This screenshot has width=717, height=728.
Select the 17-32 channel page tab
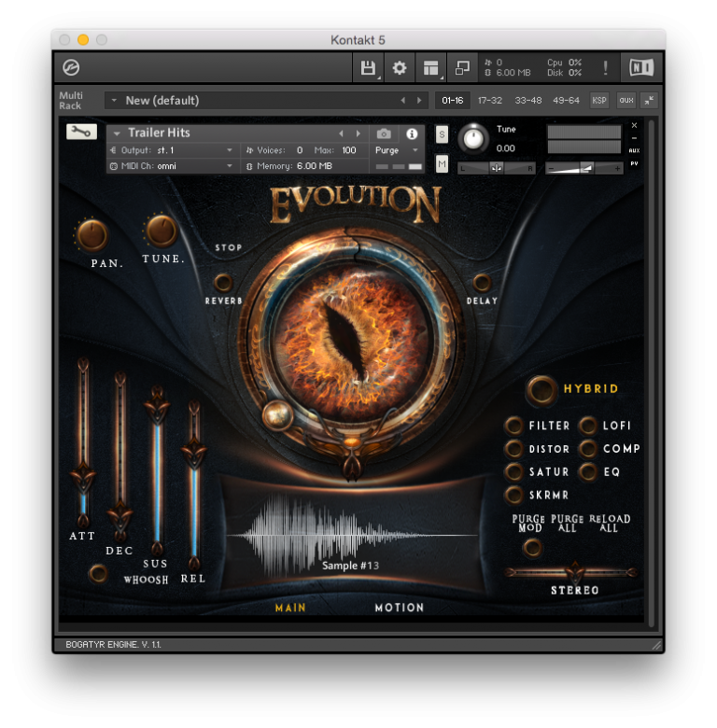tap(489, 100)
